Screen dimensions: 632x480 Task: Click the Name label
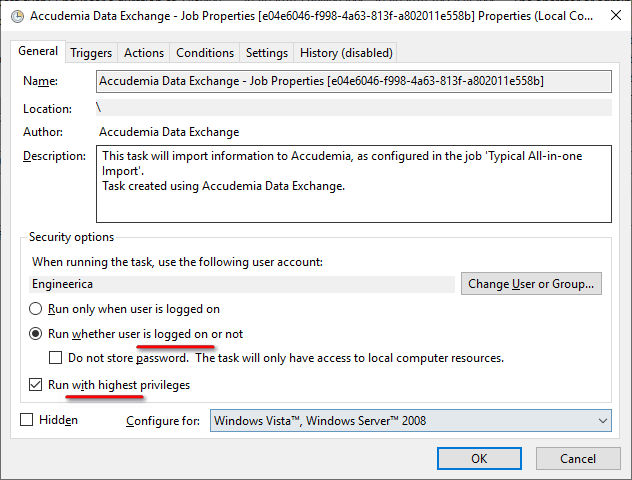pos(40,81)
